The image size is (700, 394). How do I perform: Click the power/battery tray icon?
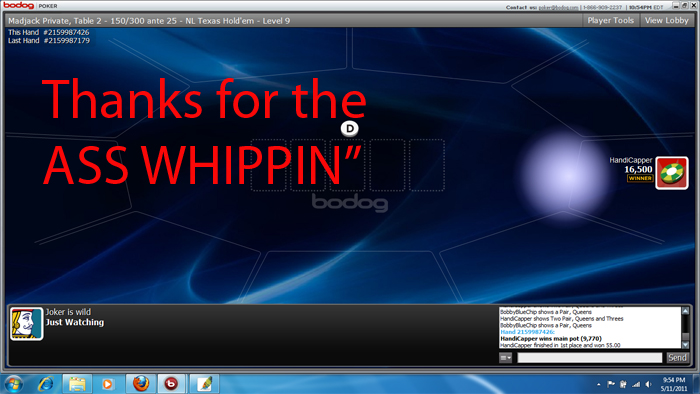coord(623,384)
